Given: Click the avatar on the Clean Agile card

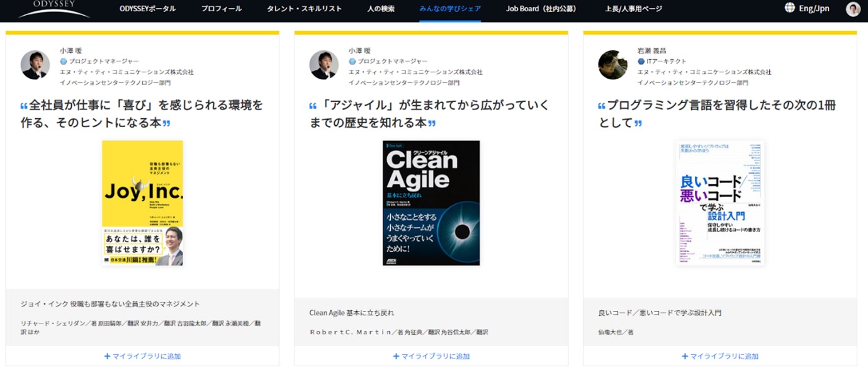Looking at the screenshot, I should click(x=324, y=65).
